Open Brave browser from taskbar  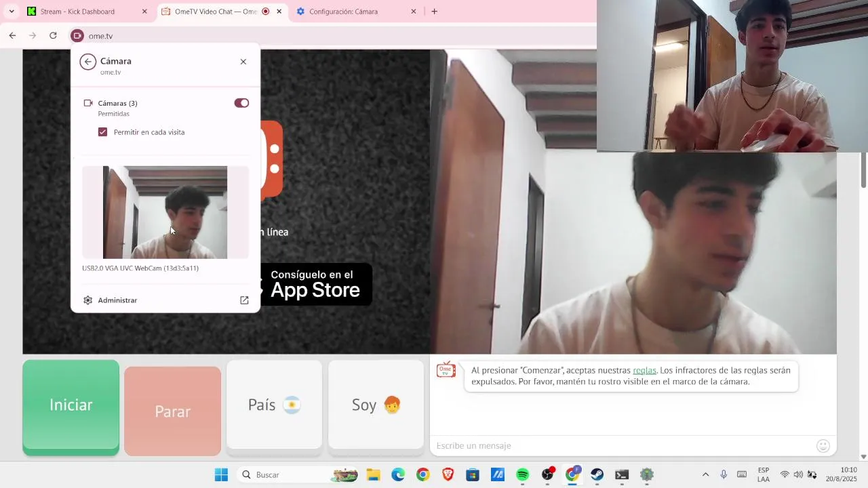coord(448,475)
